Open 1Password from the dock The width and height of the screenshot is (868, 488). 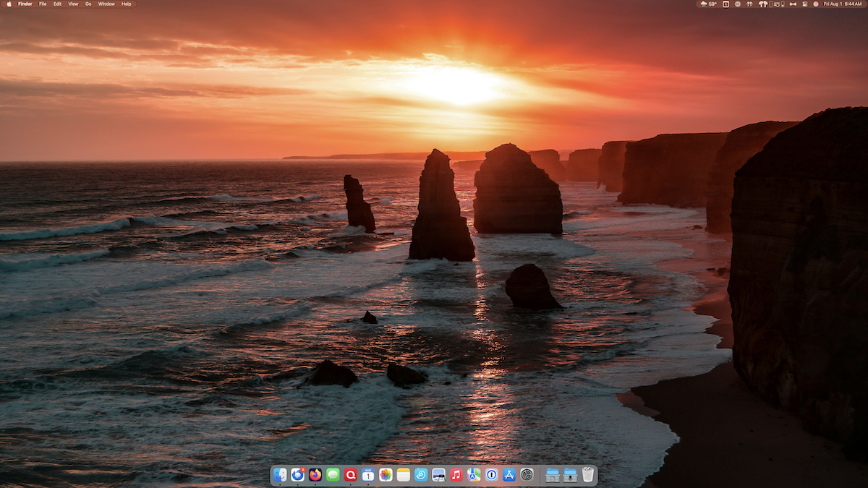tap(491, 475)
